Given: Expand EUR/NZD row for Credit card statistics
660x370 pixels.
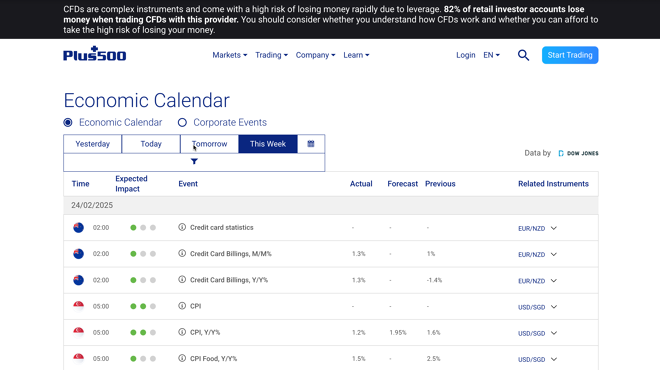Looking at the screenshot, I should coord(554,228).
